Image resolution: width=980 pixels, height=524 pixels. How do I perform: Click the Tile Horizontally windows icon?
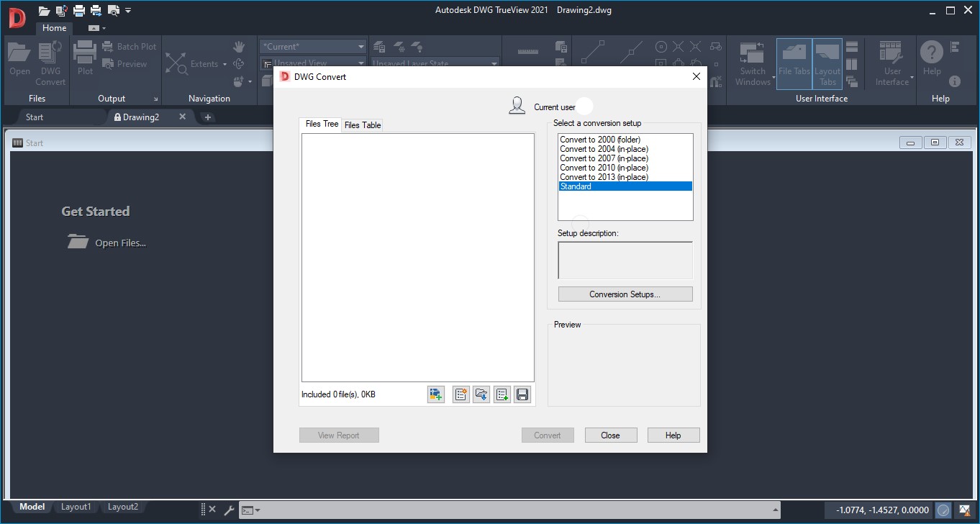click(x=852, y=47)
